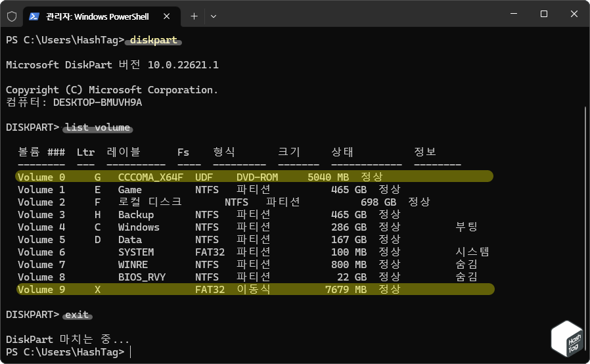Click the Fs column header
Viewport: 590px width, 364px height.
pos(183,152)
